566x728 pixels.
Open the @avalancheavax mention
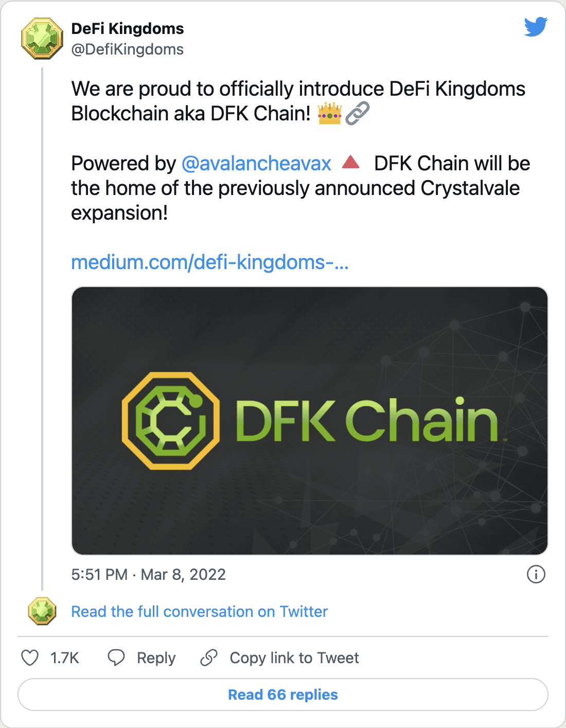[x=256, y=163]
